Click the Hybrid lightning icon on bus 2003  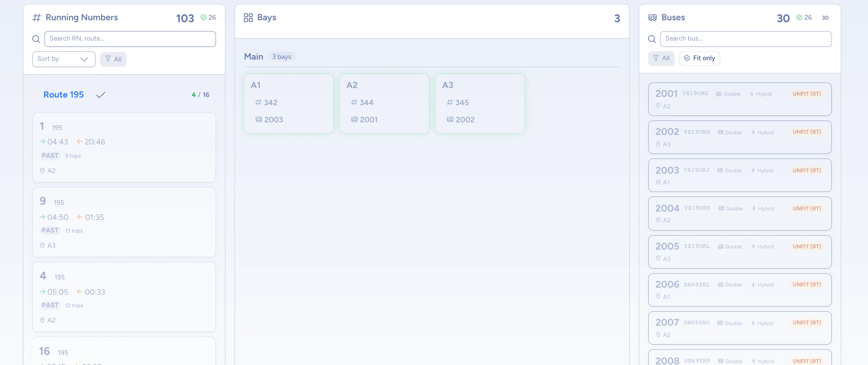point(753,170)
